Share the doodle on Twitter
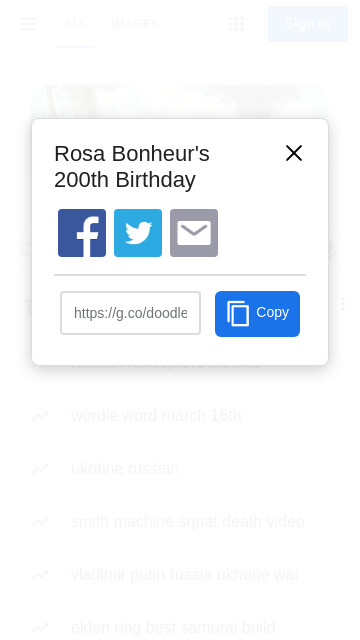The height and width of the screenshot is (640, 360). (x=138, y=233)
